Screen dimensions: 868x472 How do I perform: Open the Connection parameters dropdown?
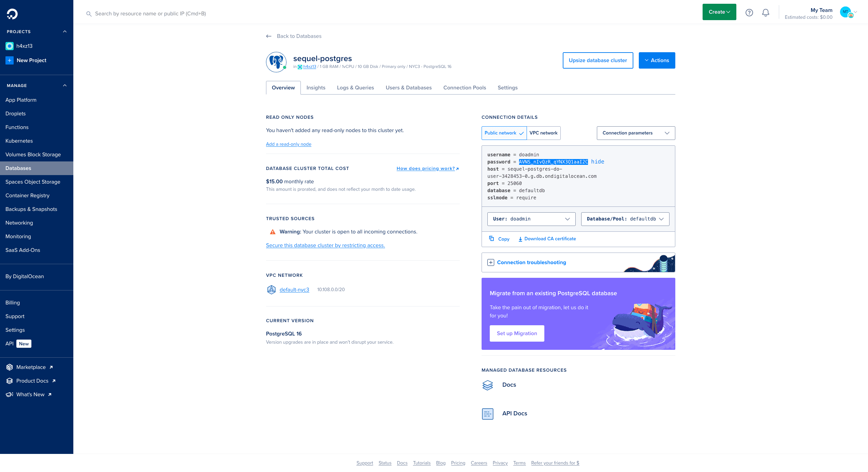click(x=636, y=133)
